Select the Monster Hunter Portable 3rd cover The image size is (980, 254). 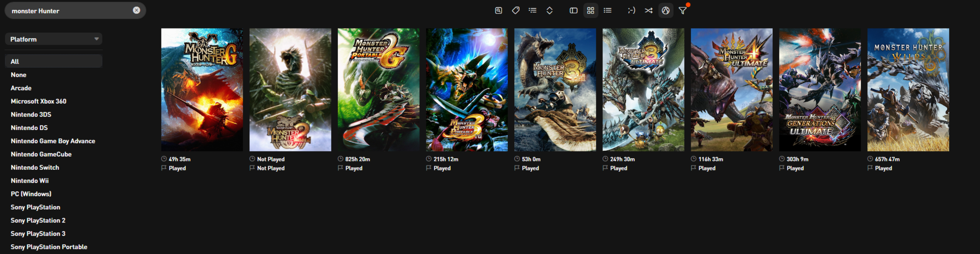[x=467, y=90]
